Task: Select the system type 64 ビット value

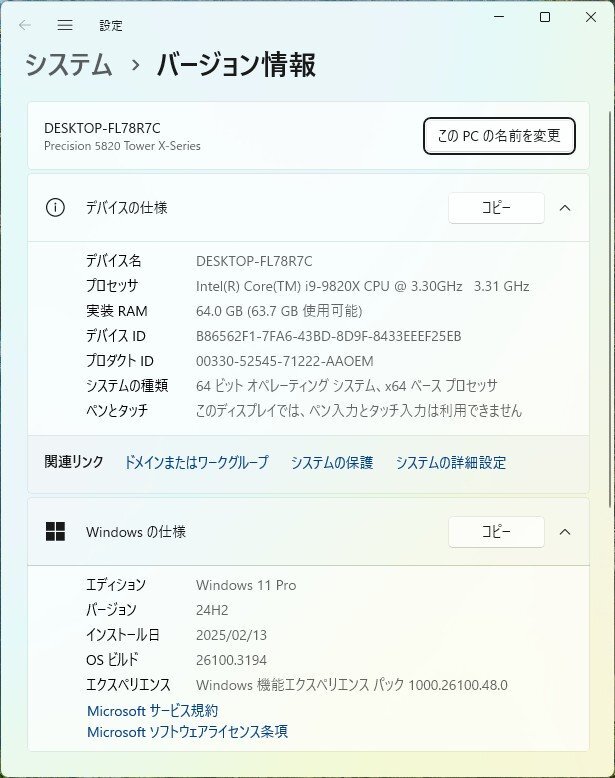Action: pos(346,386)
